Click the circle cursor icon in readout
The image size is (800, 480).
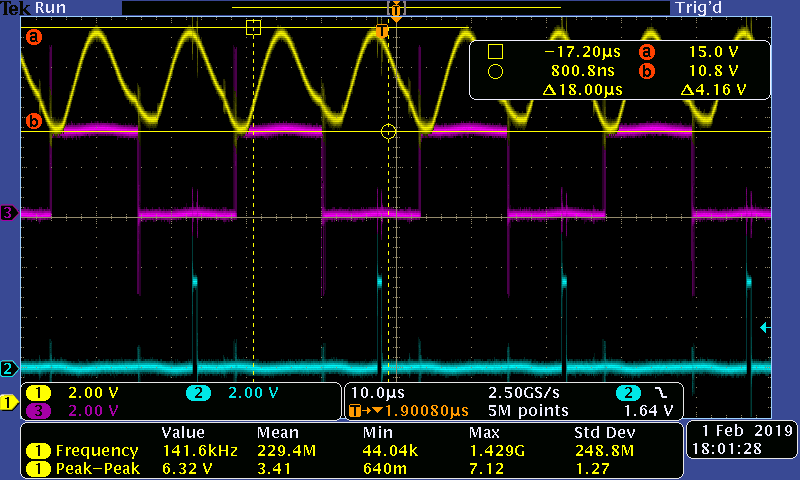pyautogui.click(x=495, y=71)
